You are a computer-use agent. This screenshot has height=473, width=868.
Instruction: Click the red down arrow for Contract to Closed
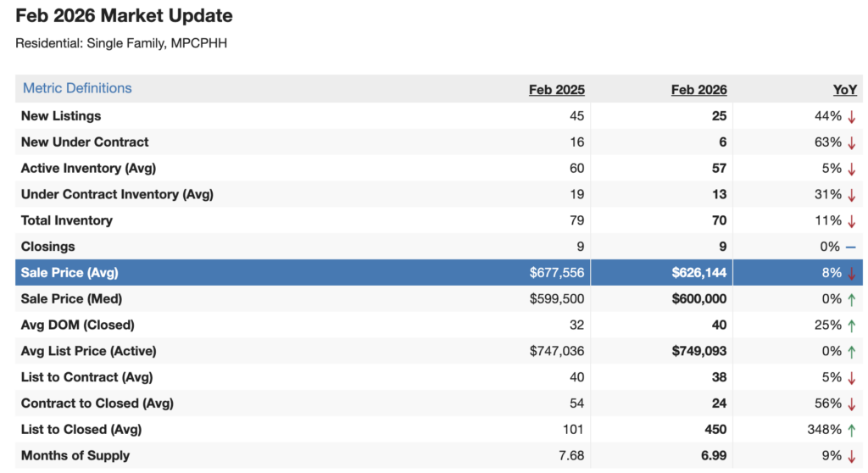tap(851, 403)
